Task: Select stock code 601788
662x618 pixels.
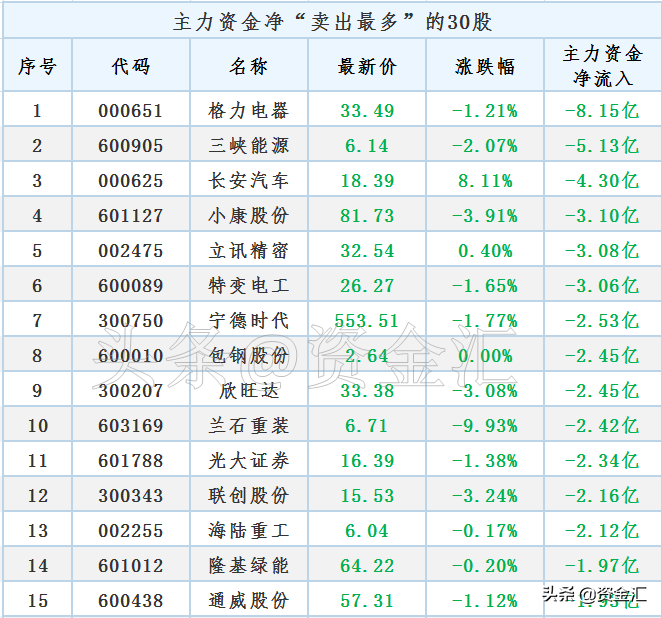Action: tap(131, 461)
